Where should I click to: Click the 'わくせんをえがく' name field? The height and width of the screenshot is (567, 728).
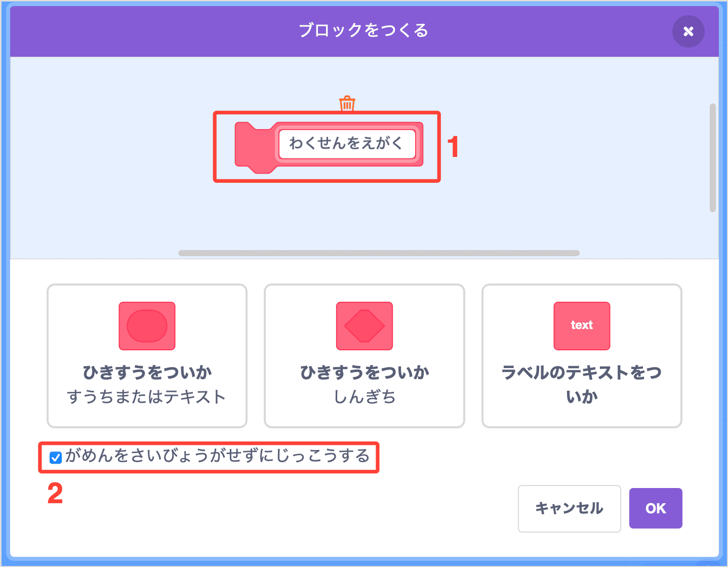point(348,143)
